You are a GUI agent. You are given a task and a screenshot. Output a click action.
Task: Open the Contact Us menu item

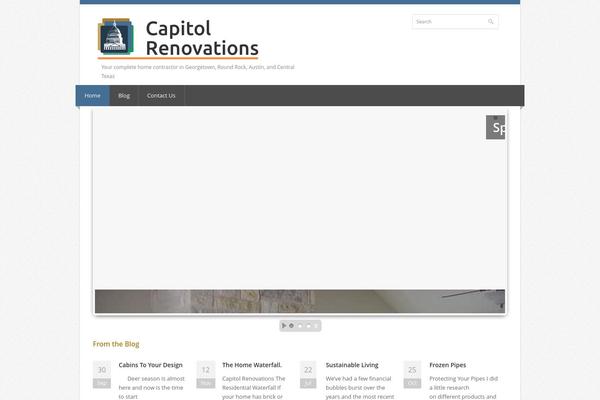tap(161, 96)
